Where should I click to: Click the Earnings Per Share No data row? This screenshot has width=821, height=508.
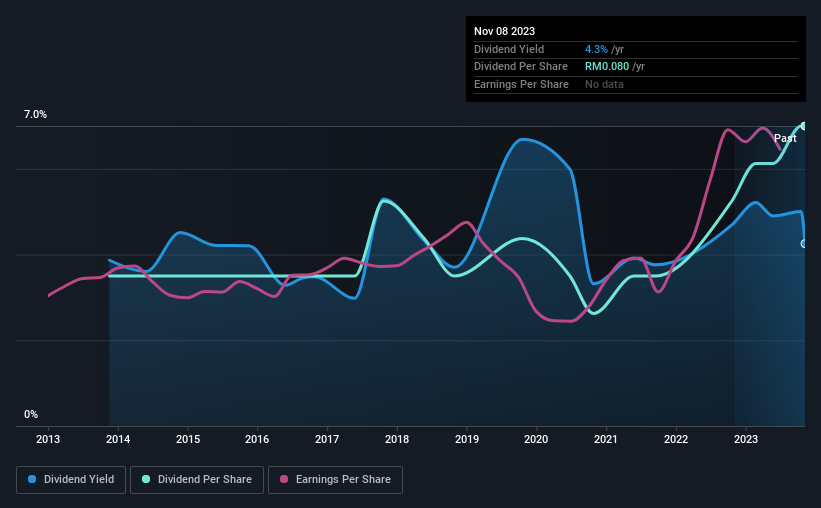click(636, 84)
